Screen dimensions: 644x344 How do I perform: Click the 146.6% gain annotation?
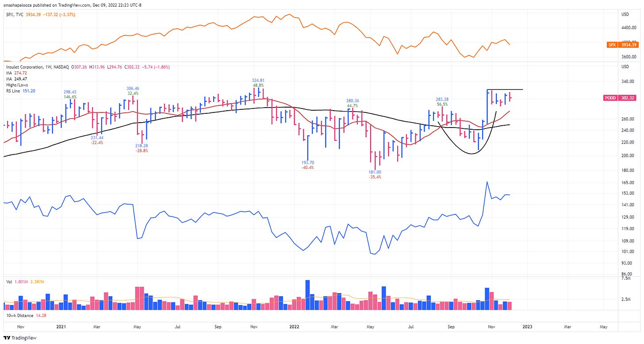[x=70, y=97]
